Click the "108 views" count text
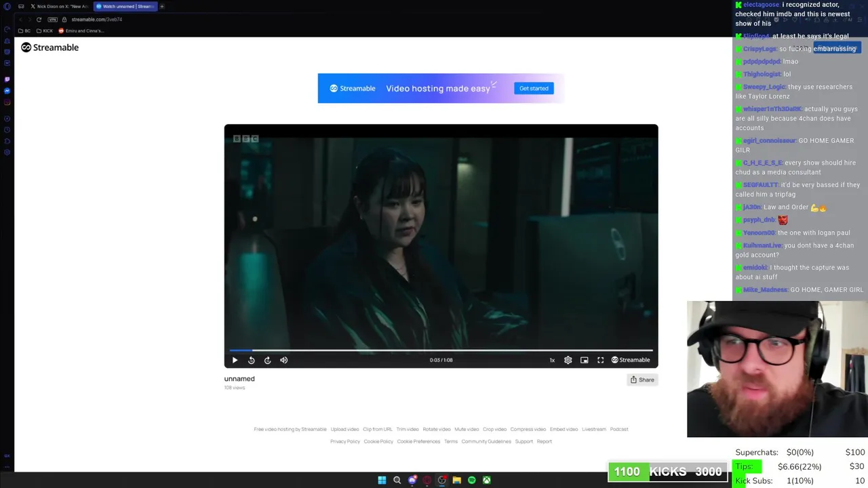The height and width of the screenshot is (488, 868). click(235, 388)
